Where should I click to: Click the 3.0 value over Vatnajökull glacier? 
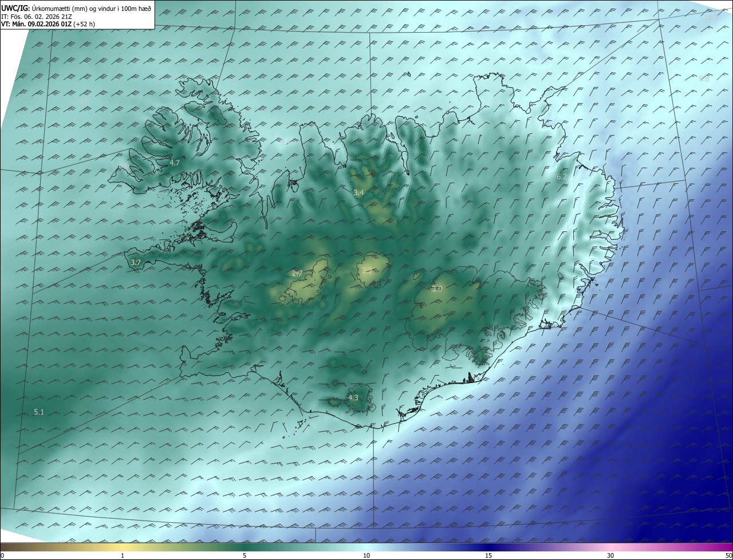[x=437, y=289]
